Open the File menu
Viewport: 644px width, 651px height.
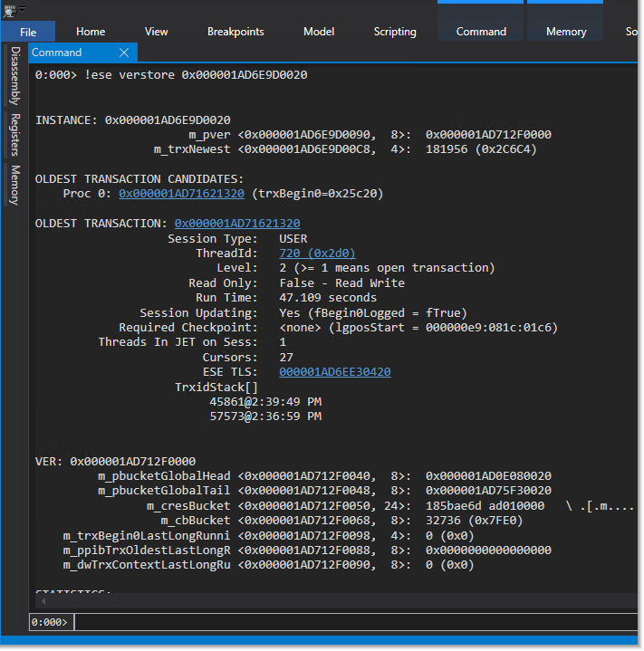(x=28, y=32)
